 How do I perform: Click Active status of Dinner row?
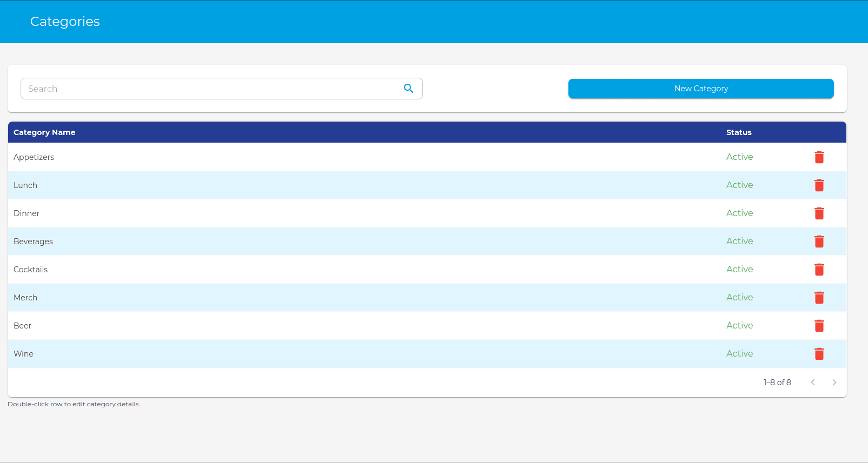[x=739, y=213]
